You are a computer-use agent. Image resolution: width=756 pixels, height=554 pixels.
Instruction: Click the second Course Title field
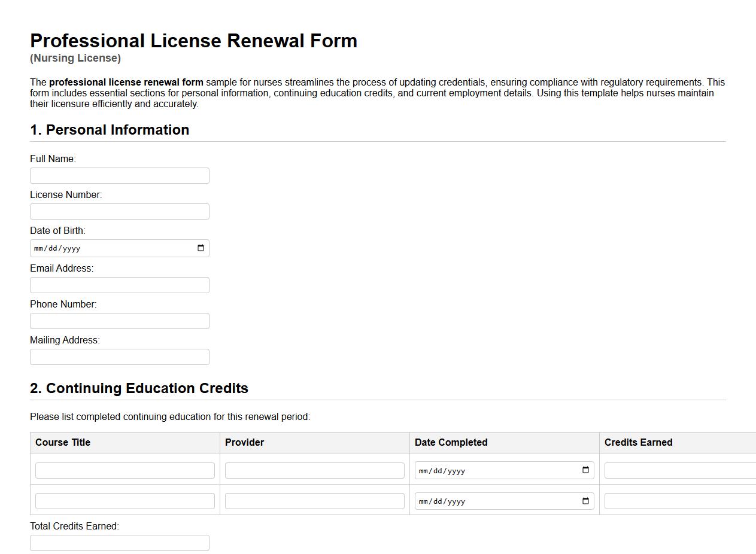125,501
